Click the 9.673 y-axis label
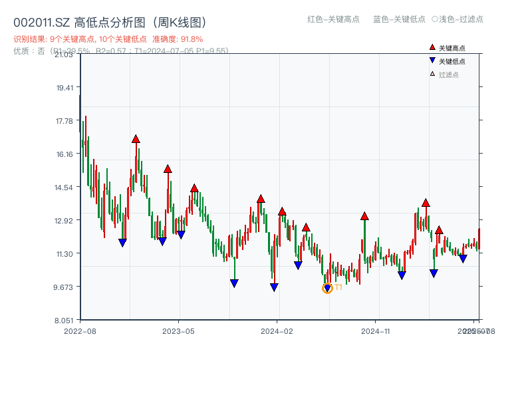Screen dimensions: 532x399 [63, 287]
